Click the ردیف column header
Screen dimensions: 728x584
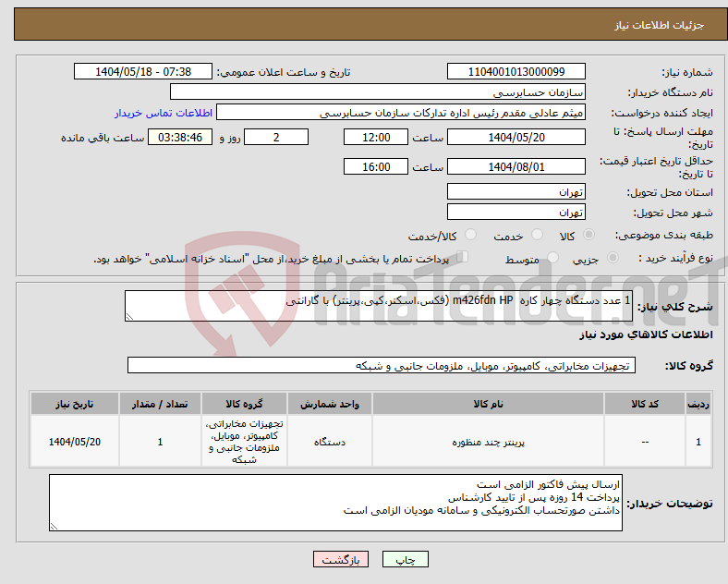[x=698, y=404]
